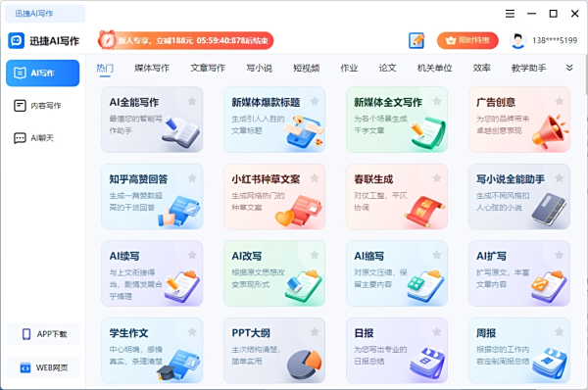Toggle the AI缩写 card star

tap(437, 255)
